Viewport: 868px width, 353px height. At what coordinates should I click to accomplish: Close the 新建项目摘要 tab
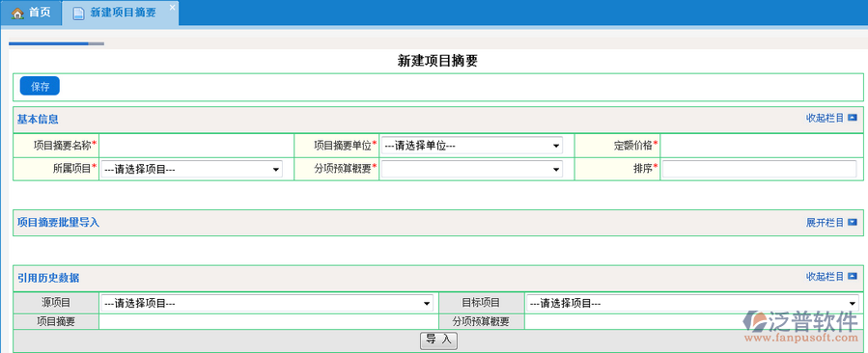172,7
